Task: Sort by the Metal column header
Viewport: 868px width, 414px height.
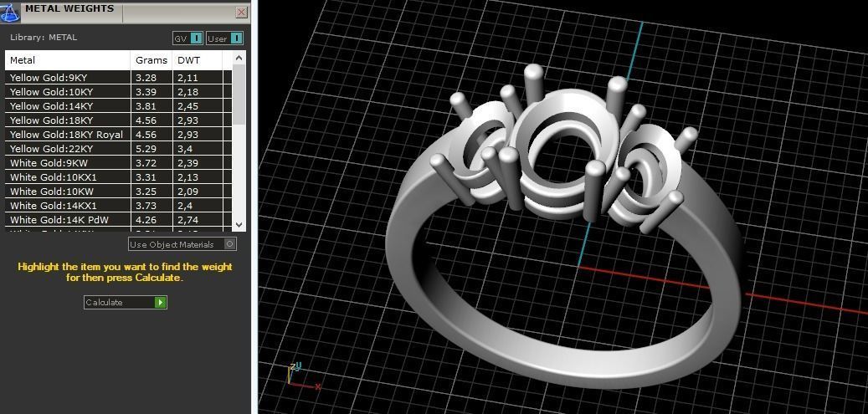Action: pos(68,60)
